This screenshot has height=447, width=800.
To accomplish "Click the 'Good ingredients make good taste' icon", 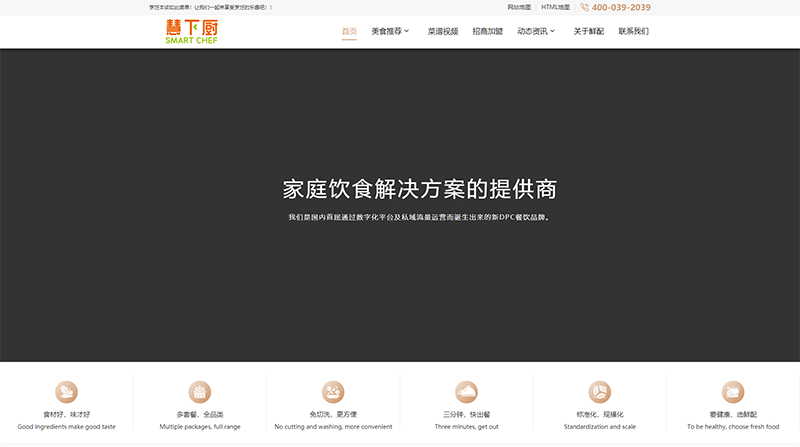I will tap(67, 391).
